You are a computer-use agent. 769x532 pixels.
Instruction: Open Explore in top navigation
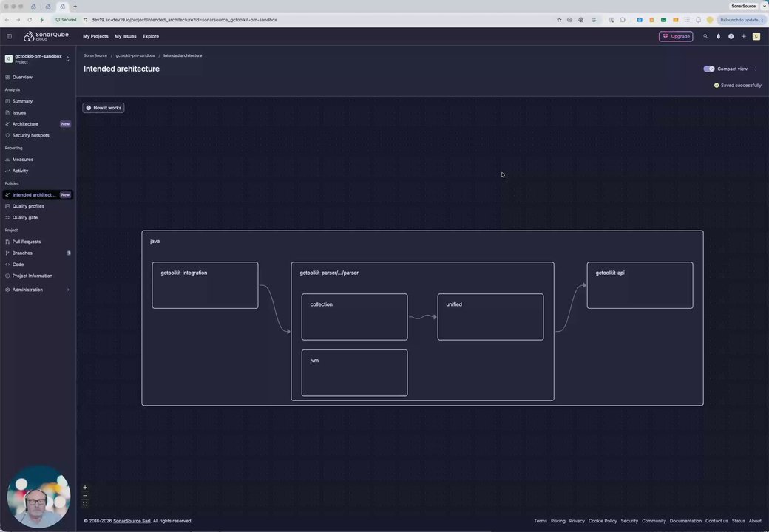point(151,36)
